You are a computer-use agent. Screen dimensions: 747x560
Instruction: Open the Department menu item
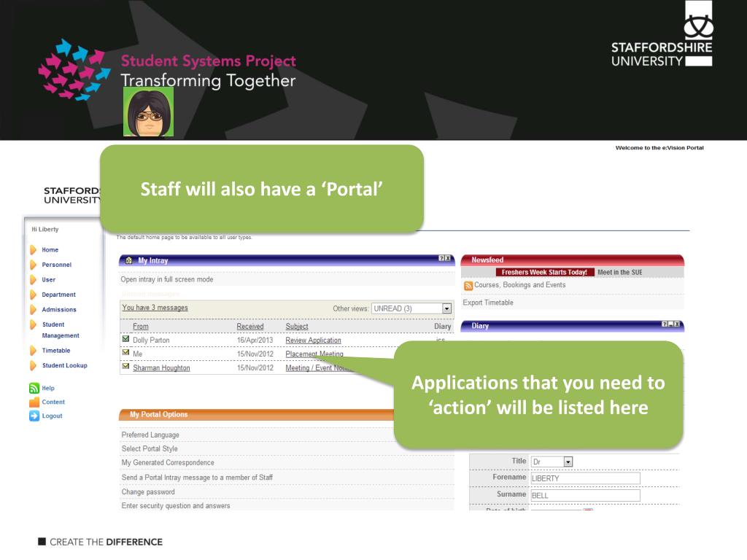pyautogui.click(x=58, y=295)
